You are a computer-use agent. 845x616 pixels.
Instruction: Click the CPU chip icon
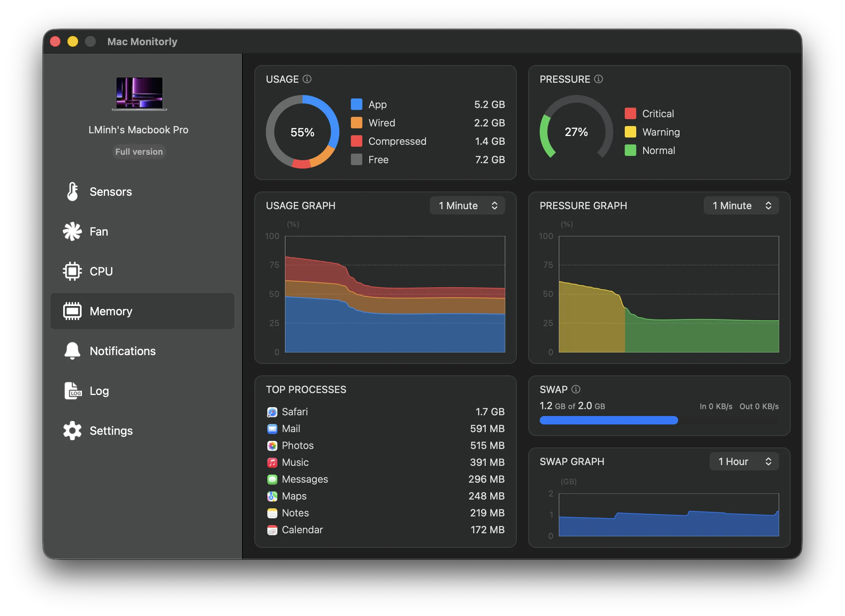72,271
